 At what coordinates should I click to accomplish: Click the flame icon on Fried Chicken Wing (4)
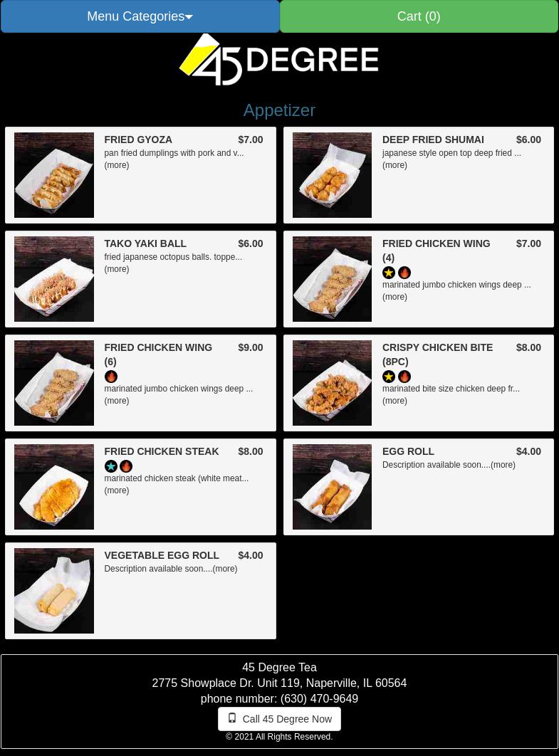point(404,273)
